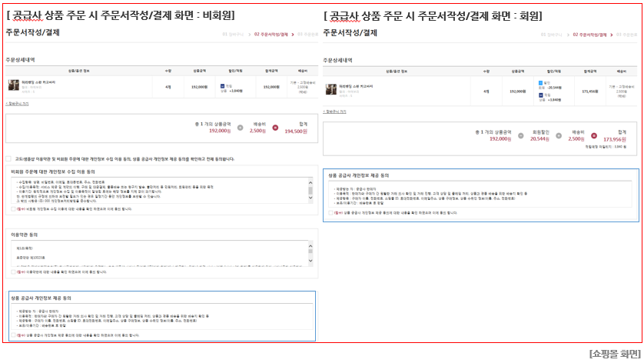Click the 2,500원 배송비 amount in non-member summary
Screen dimensions: 644x363
click(x=257, y=131)
